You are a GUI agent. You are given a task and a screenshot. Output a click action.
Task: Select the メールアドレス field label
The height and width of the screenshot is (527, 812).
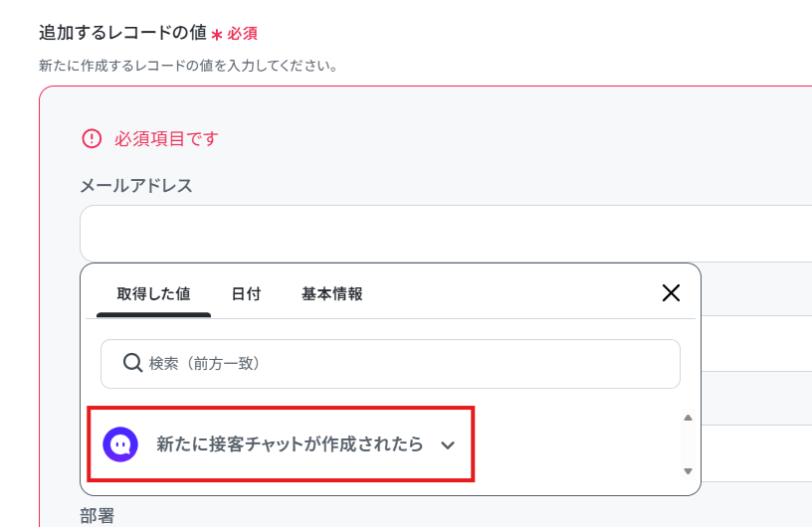(136, 186)
